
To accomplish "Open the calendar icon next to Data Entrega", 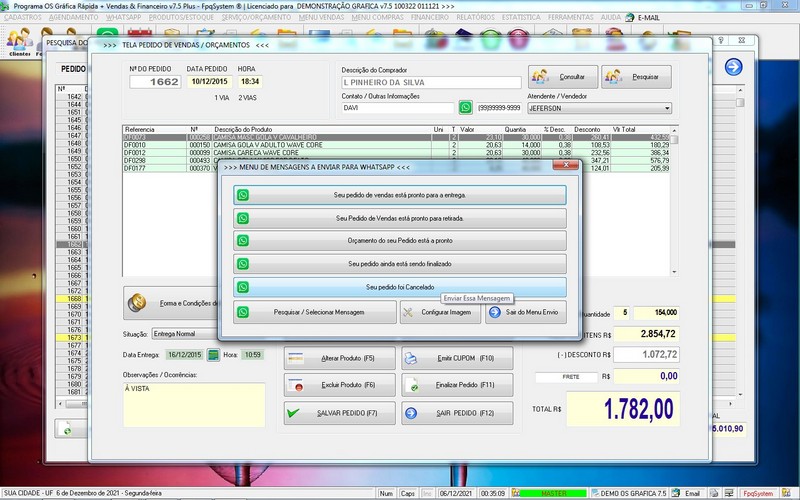I will [213, 355].
